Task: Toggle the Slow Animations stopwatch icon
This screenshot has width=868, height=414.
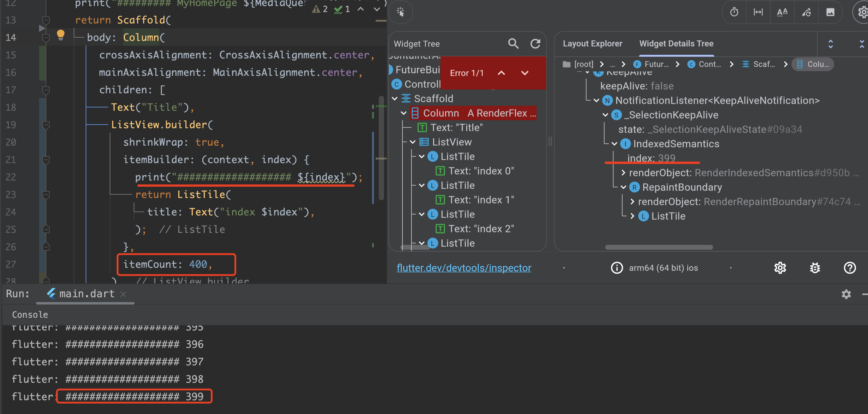Action: coord(734,12)
